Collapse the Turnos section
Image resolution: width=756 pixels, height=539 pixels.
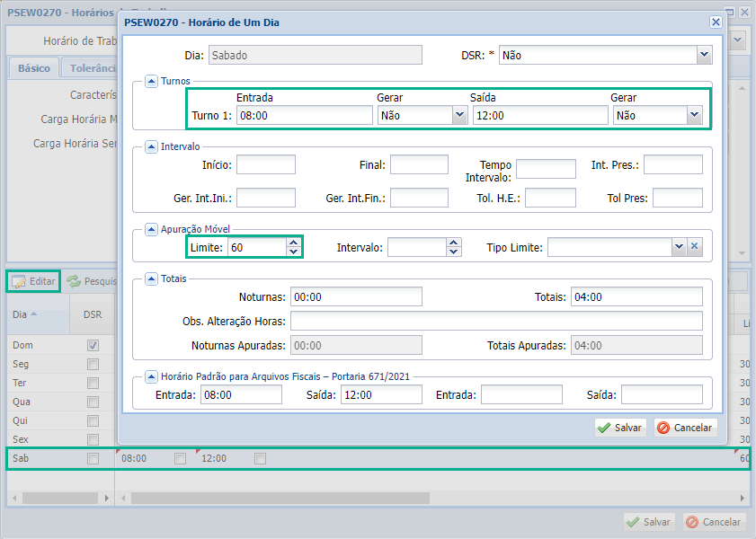click(151, 81)
